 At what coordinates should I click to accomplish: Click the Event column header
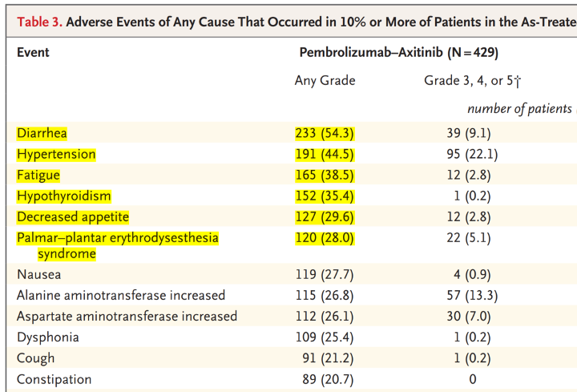tap(33, 53)
